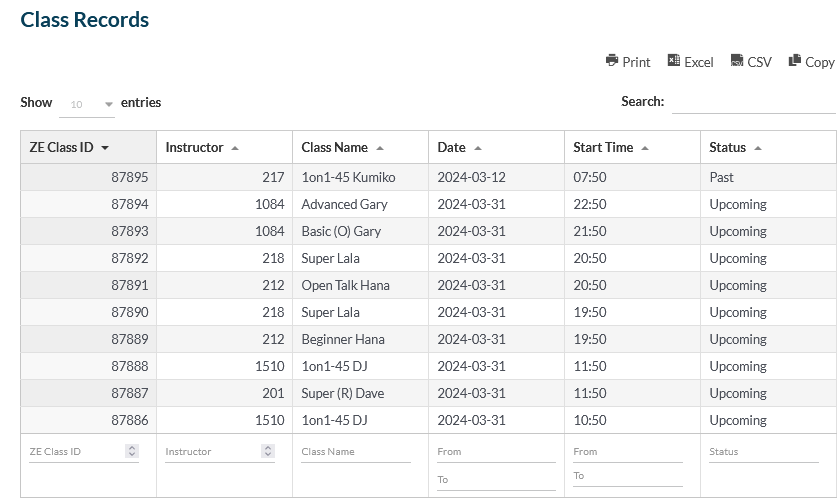Click the Class Name filter field
This screenshot has width=840, height=502.
click(x=356, y=452)
